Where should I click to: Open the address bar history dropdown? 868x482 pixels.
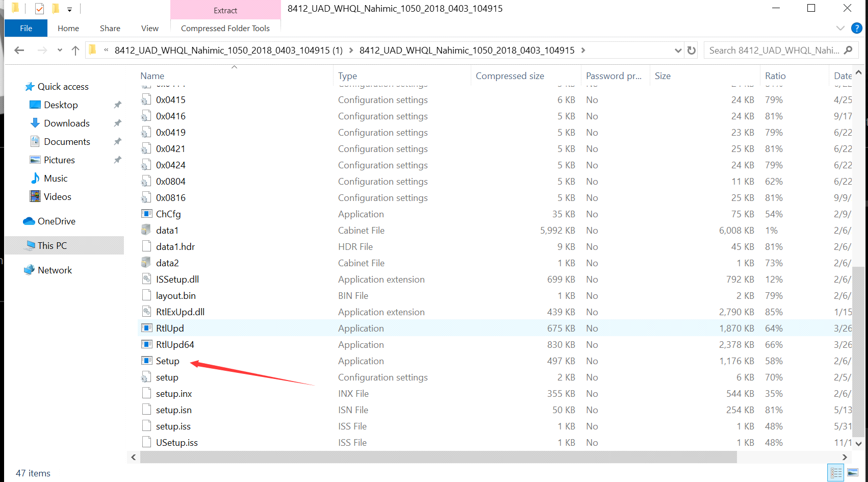pos(678,50)
